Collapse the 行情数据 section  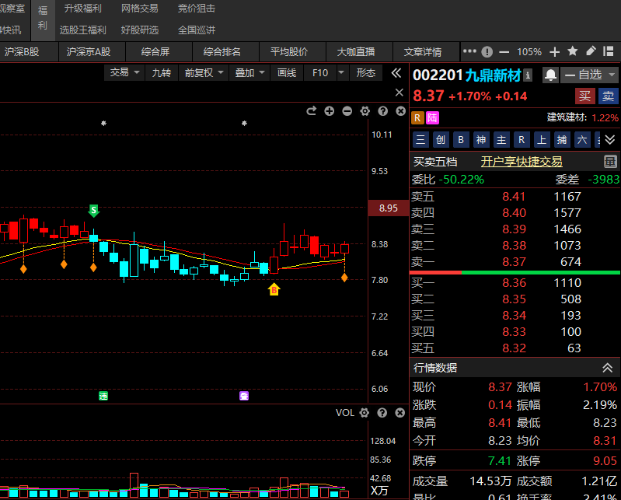[x=608, y=368]
